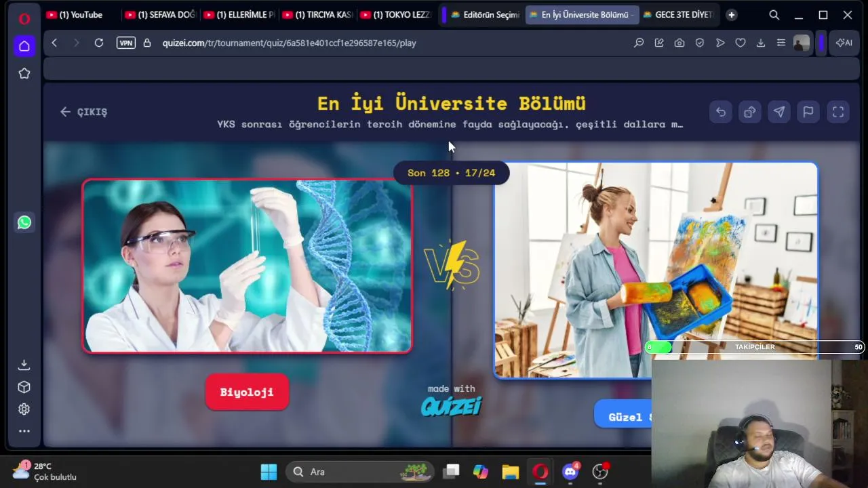Open the Opera main menu logo
This screenshot has height=488, width=868.
point(24,18)
